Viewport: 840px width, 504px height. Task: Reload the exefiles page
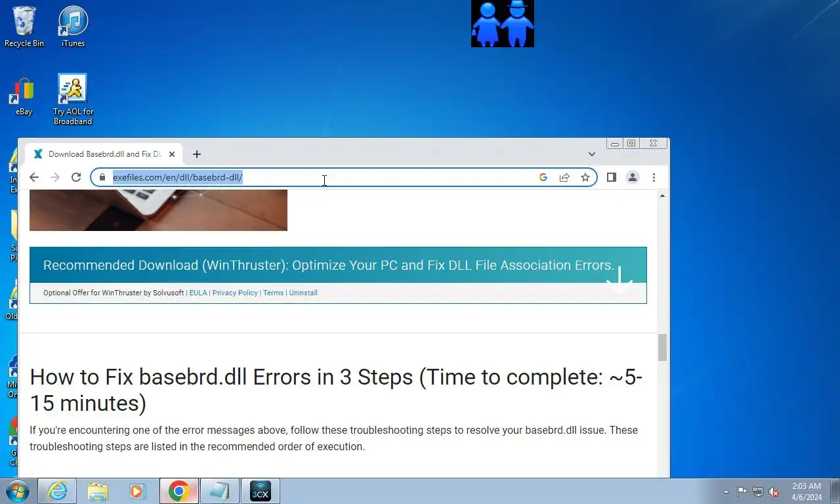(x=76, y=177)
